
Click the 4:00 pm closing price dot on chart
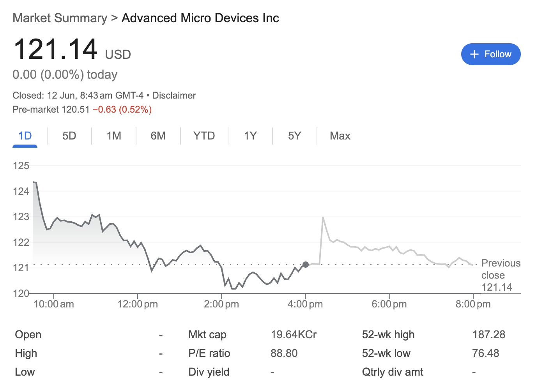pos(306,265)
